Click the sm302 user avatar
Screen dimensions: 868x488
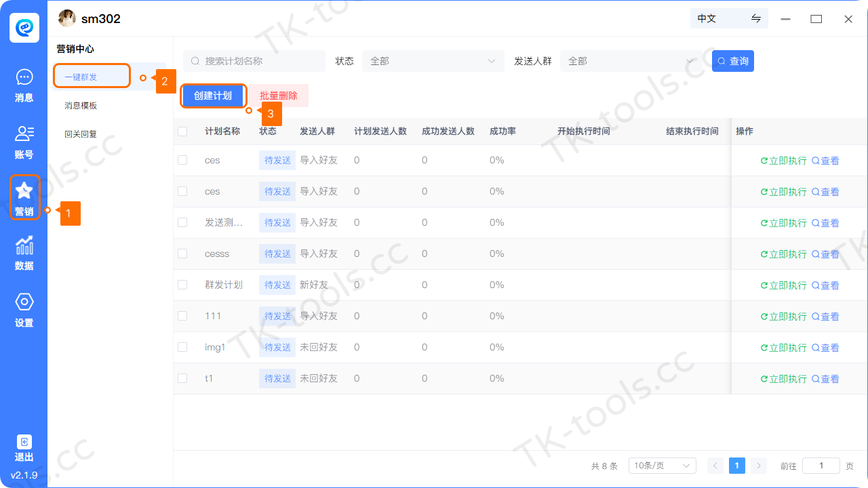(66, 18)
